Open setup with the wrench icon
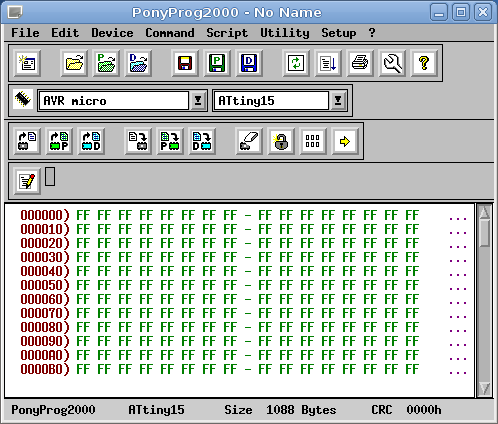This screenshot has width=498, height=424. point(392,63)
